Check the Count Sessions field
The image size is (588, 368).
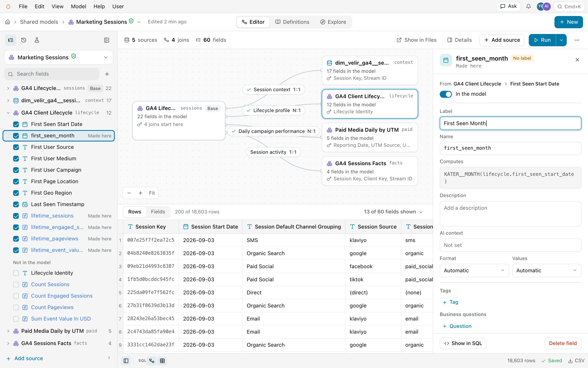16,284
